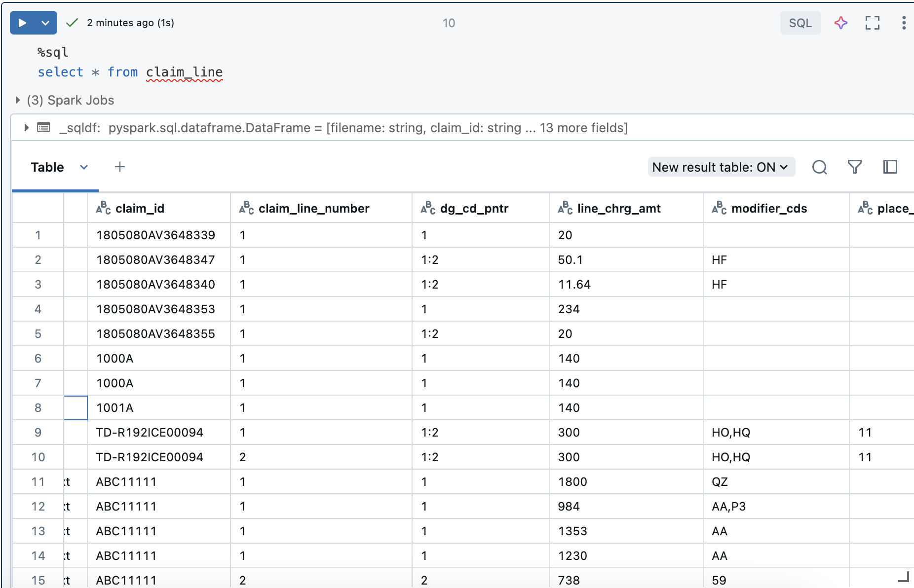Image resolution: width=914 pixels, height=588 pixels.
Task: Click the dg_cd_pntr string type icon
Action: click(428, 208)
